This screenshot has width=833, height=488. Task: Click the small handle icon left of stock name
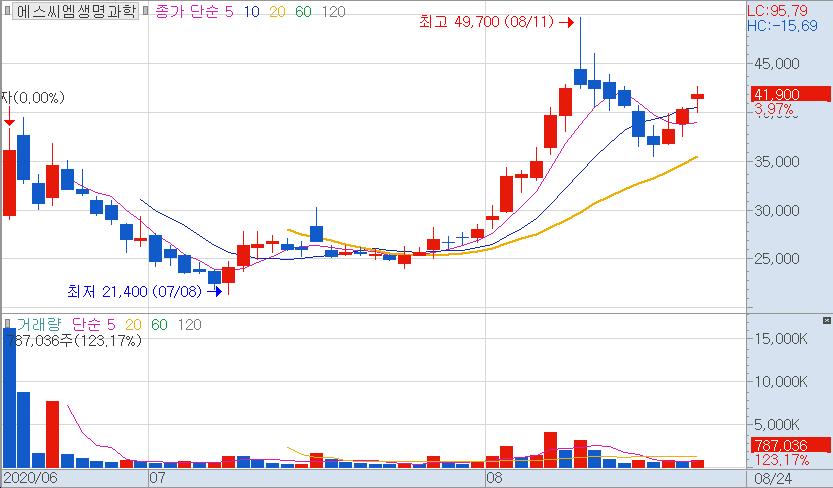pos(7,11)
